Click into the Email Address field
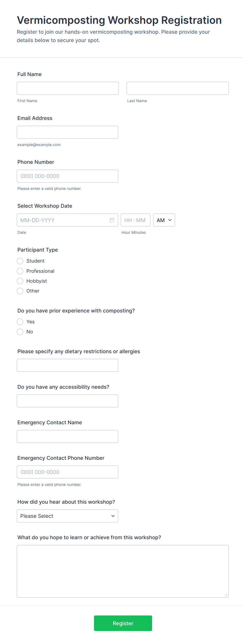Image resolution: width=243 pixels, height=644 pixels. pyautogui.click(x=67, y=132)
